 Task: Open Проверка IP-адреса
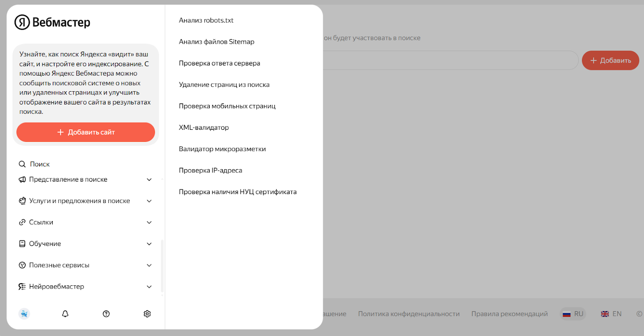[x=211, y=170]
